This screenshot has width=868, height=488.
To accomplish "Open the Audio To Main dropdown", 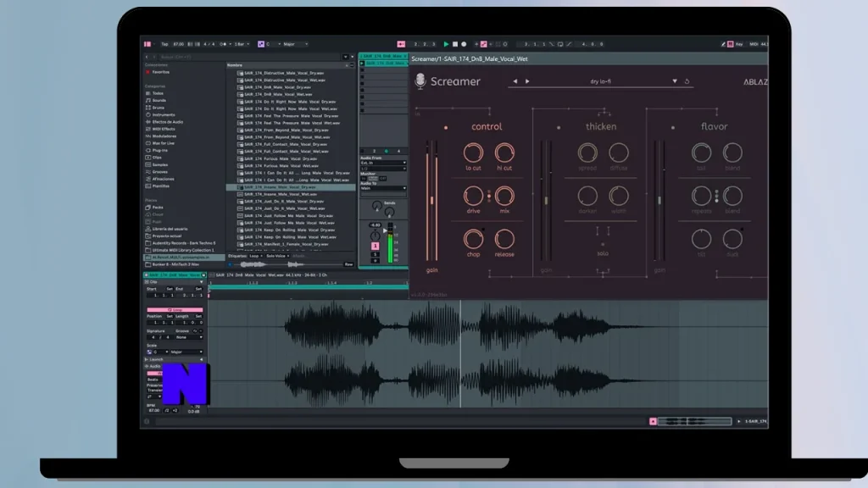I will (x=383, y=188).
